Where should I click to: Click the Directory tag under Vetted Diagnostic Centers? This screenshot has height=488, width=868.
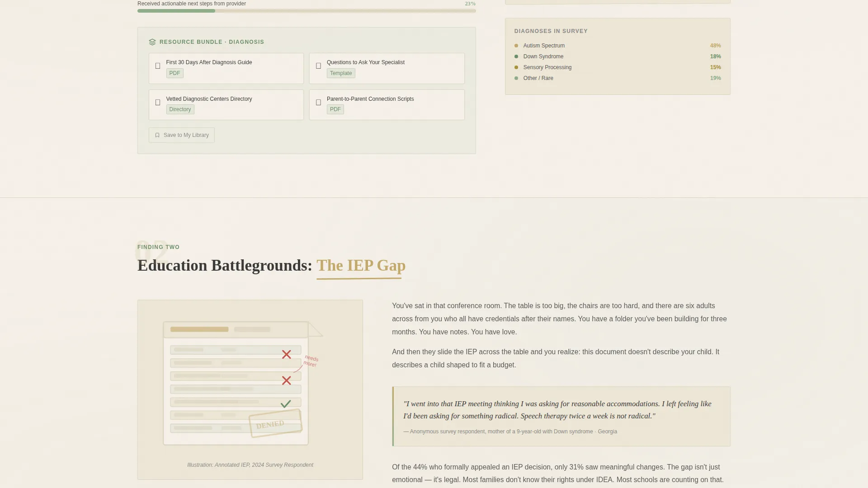[180, 109]
